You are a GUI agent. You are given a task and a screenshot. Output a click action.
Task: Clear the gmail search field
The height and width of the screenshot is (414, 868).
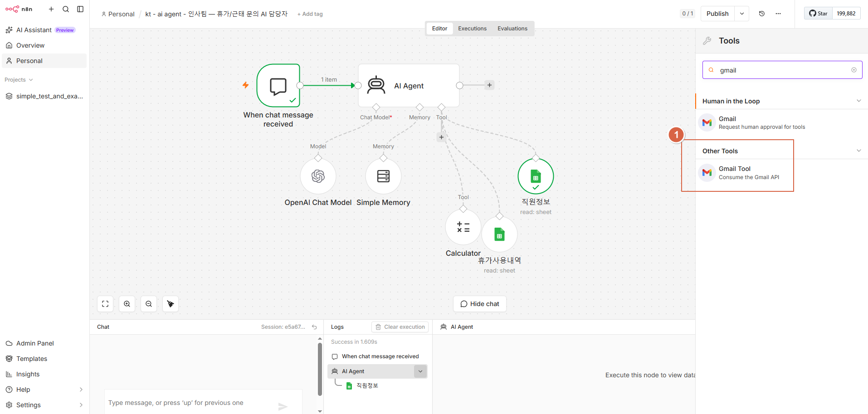[854, 70]
